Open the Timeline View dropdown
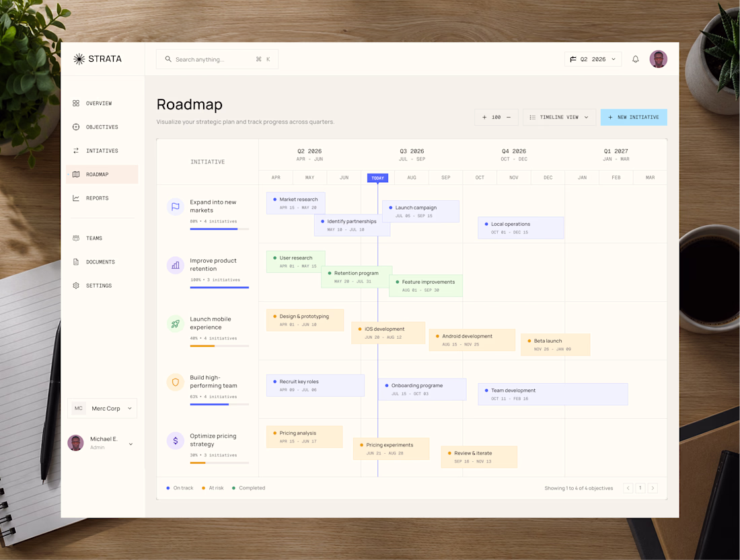Image resolution: width=740 pixels, height=560 pixels. pos(559,118)
